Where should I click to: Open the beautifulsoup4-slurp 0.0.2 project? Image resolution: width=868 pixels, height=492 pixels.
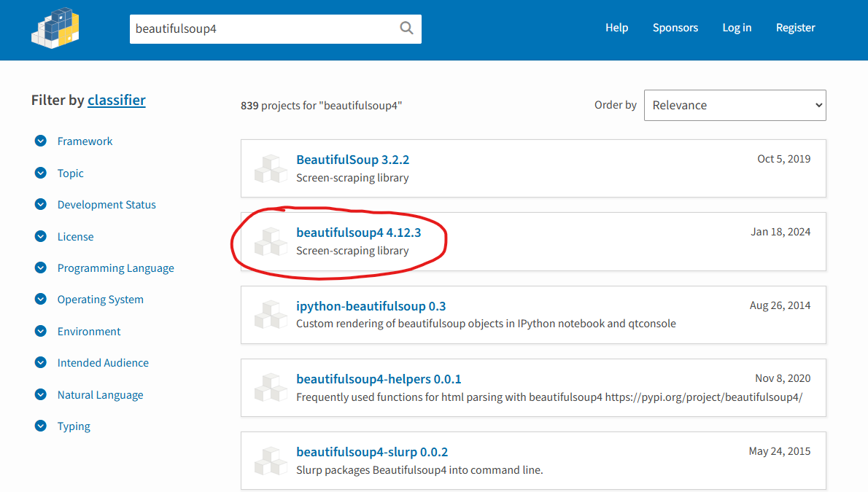(372, 452)
